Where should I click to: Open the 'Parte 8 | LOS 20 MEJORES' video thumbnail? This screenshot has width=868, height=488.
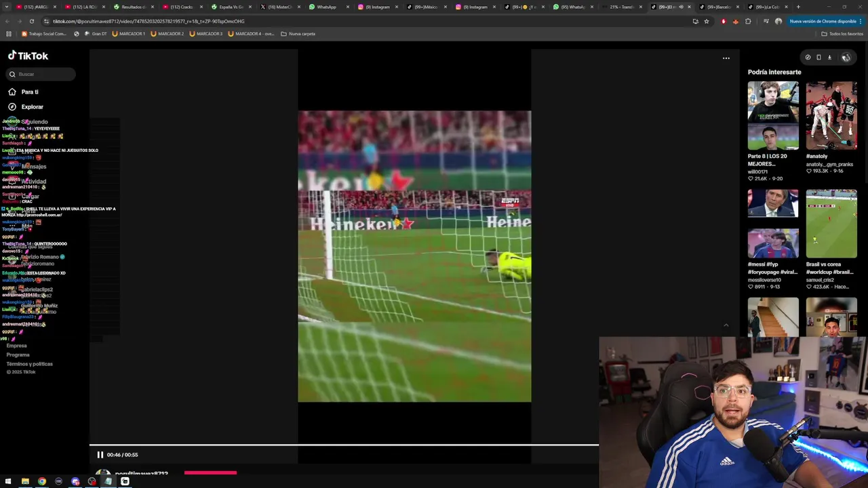pyautogui.click(x=773, y=115)
